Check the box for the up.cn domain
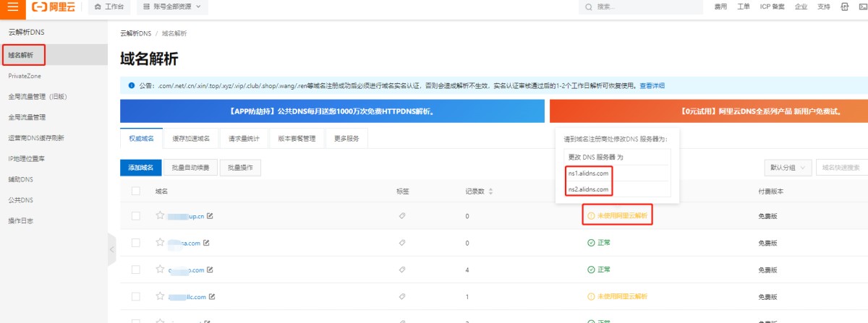 pos(135,216)
